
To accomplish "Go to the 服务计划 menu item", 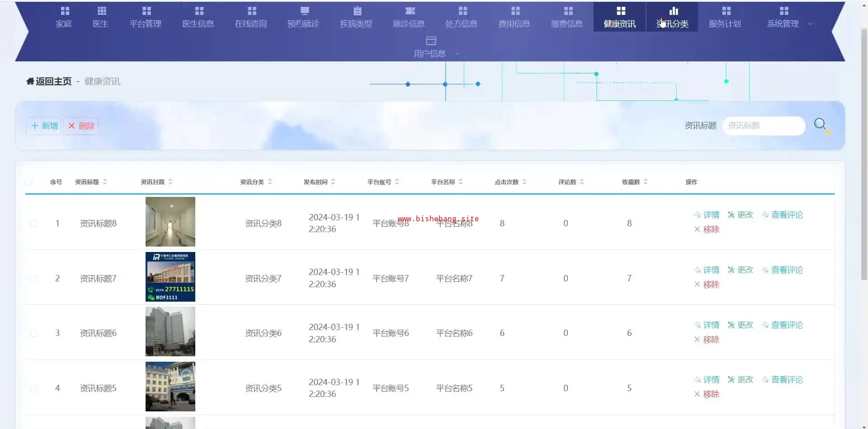I will [x=724, y=17].
